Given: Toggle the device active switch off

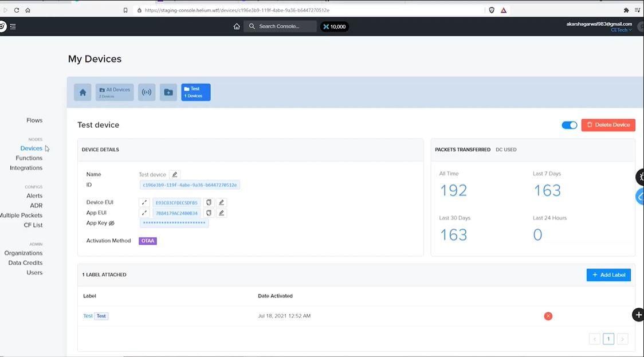Looking at the screenshot, I should click(x=570, y=125).
